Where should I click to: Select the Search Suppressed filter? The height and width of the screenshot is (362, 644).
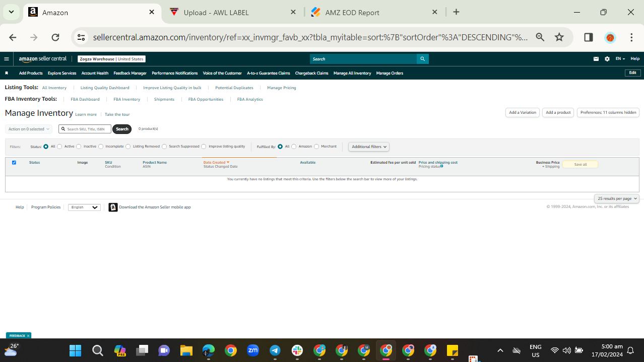[x=164, y=147]
